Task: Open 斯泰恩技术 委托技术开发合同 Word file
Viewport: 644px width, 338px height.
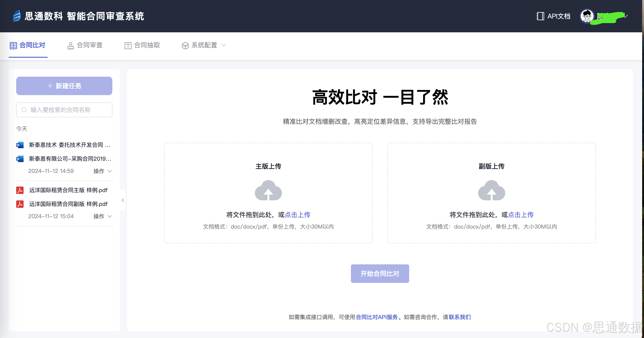Action: point(69,145)
